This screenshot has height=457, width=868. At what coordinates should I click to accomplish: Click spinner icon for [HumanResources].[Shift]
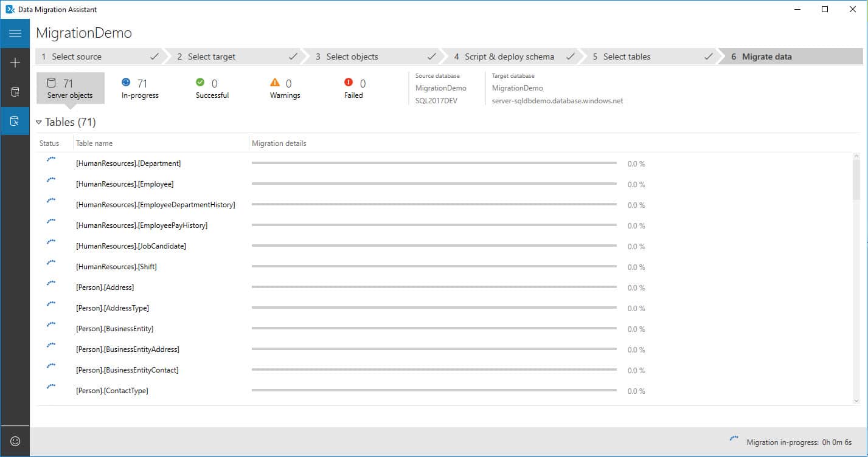click(51, 263)
